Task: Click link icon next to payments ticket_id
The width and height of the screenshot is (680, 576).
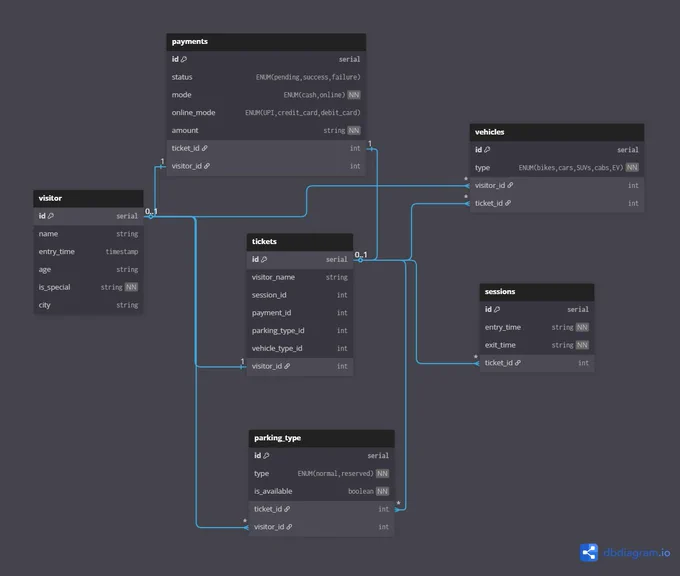Action: [205, 148]
